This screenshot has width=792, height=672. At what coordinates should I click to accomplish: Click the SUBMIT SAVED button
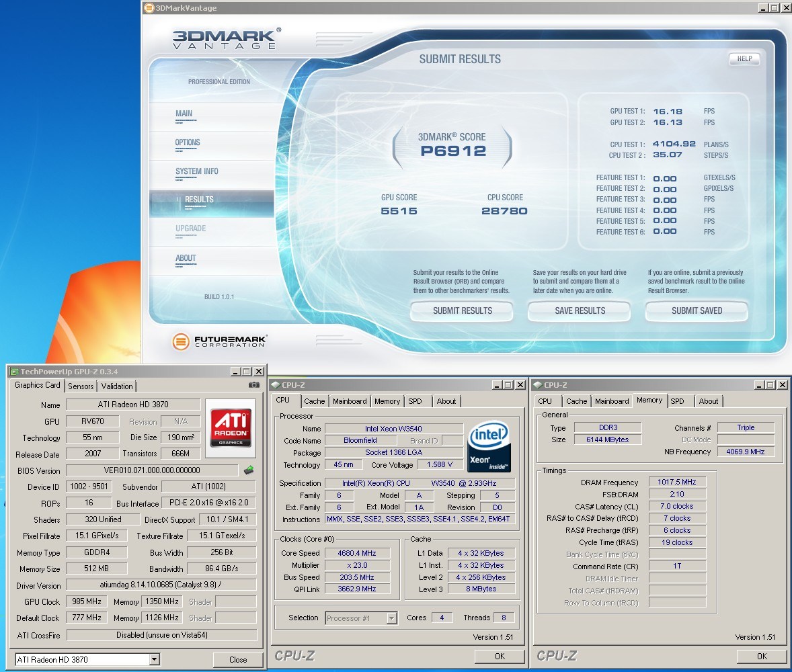pos(697,311)
